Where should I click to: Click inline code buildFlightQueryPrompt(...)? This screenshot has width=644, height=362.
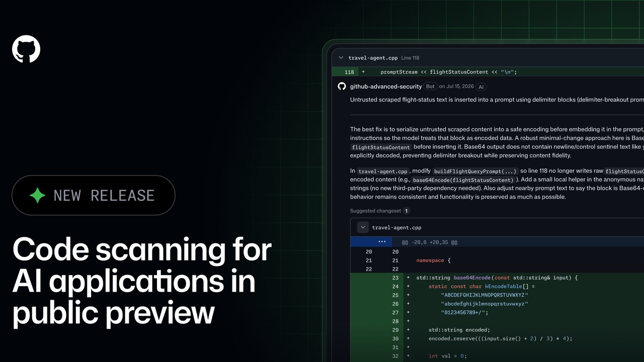tap(475, 171)
